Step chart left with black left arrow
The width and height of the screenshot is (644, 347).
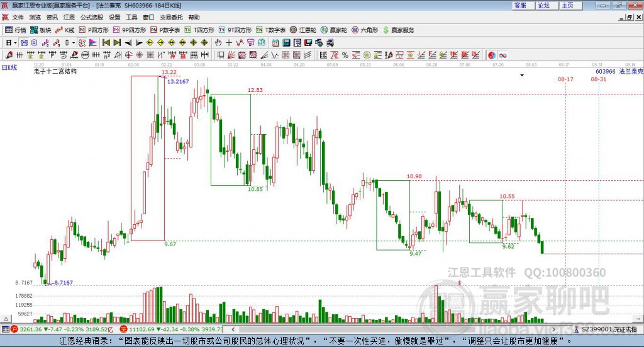point(128,43)
